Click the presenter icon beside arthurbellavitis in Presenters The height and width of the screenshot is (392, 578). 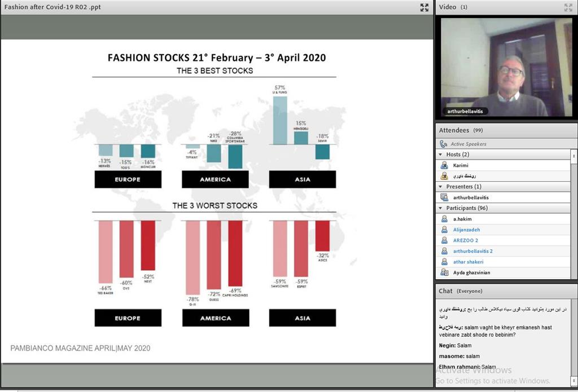[444, 197]
